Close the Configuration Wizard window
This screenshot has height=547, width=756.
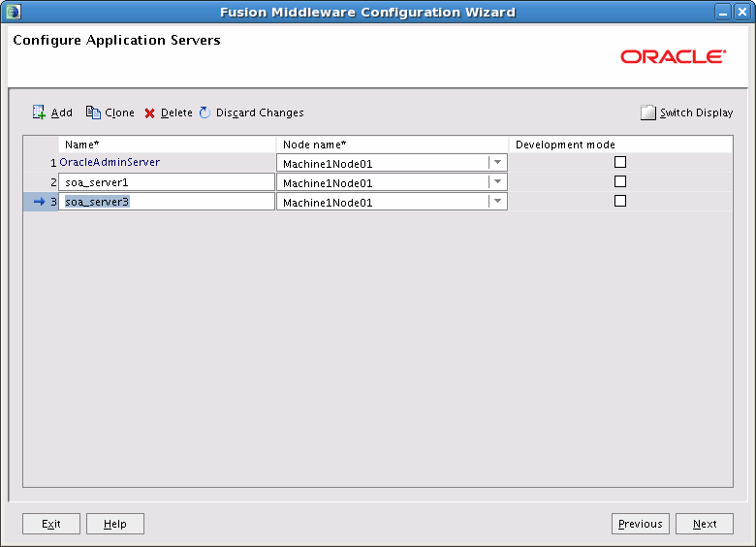742,12
